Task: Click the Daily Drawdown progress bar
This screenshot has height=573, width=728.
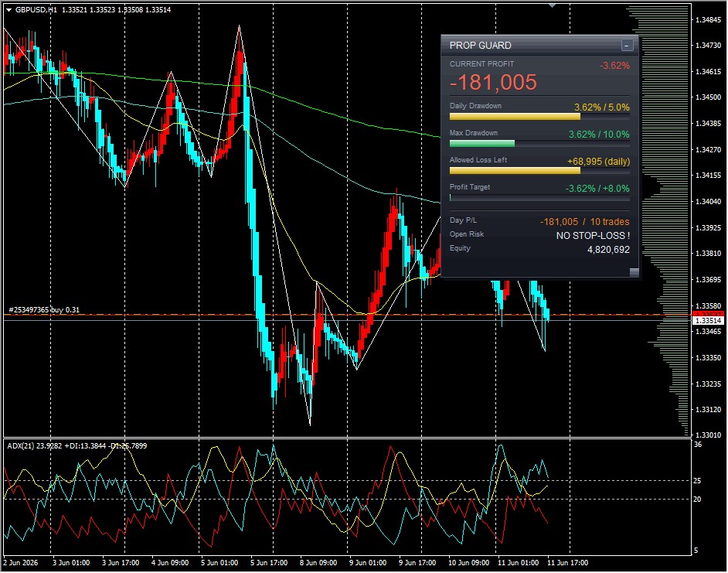Action: (x=539, y=117)
